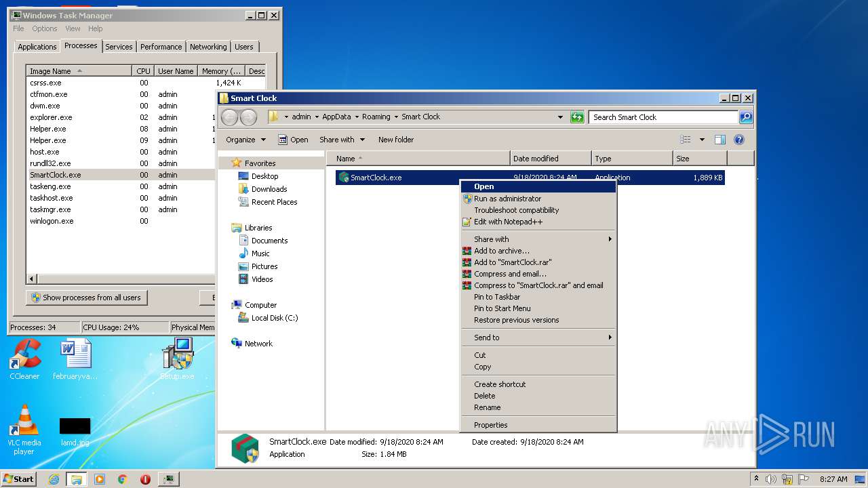Open media player taskbar icon

tap(100, 479)
